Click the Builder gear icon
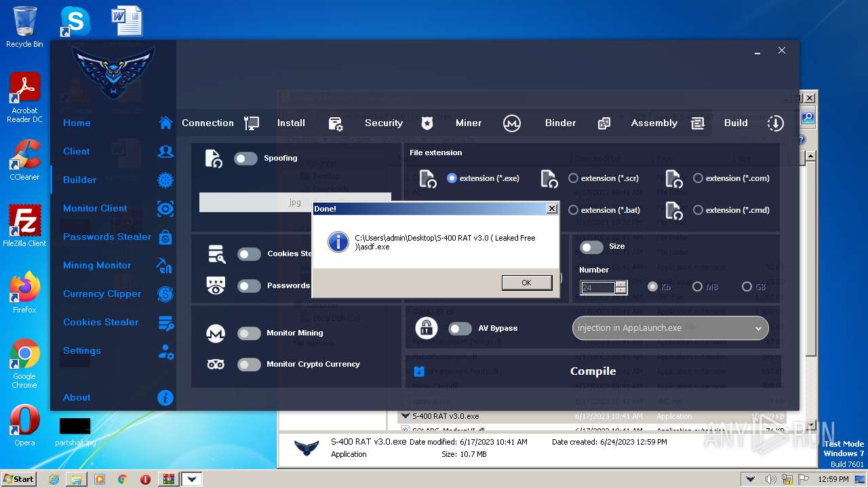868x488 pixels. pos(165,180)
